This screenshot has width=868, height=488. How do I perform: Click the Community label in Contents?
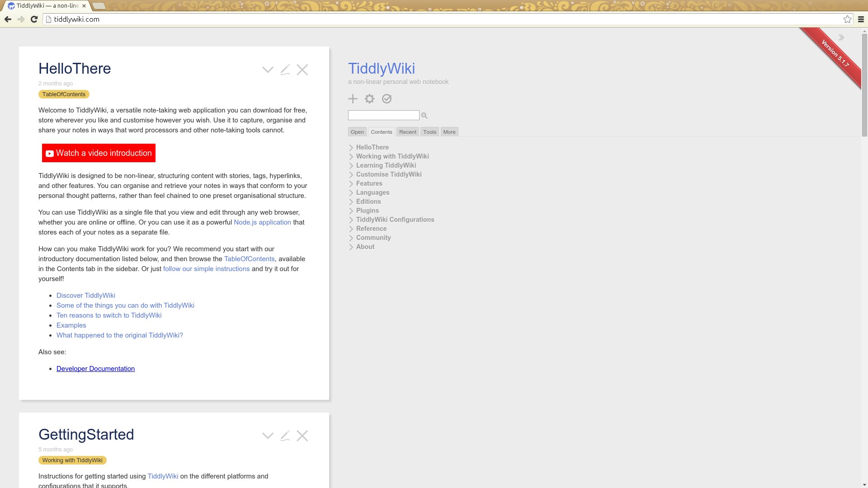[373, 238]
